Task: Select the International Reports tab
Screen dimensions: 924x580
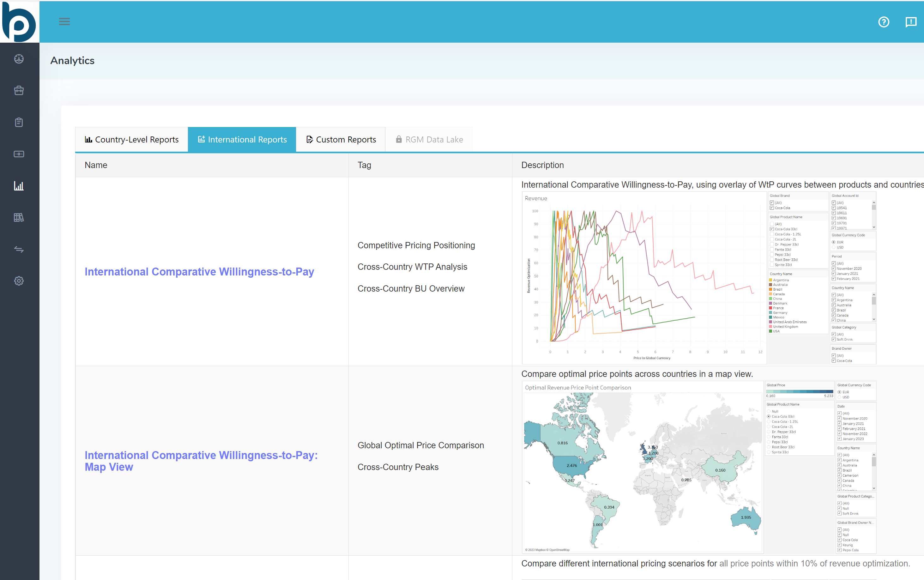Action: 242,140
